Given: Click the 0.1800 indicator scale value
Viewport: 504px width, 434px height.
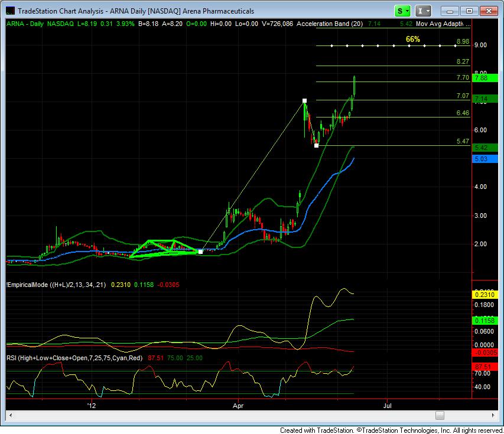Looking at the screenshot, I should click(484, 305).
